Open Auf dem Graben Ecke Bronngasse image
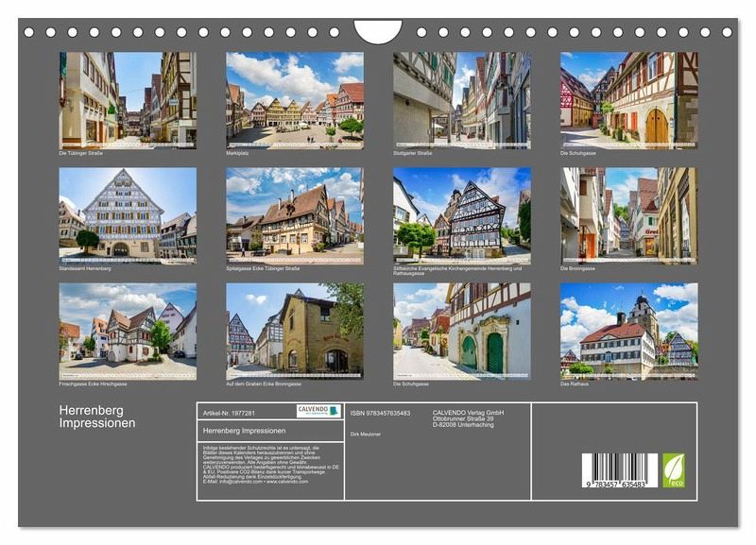Screen dimensions: 756x545 click(x=295, y=330)
